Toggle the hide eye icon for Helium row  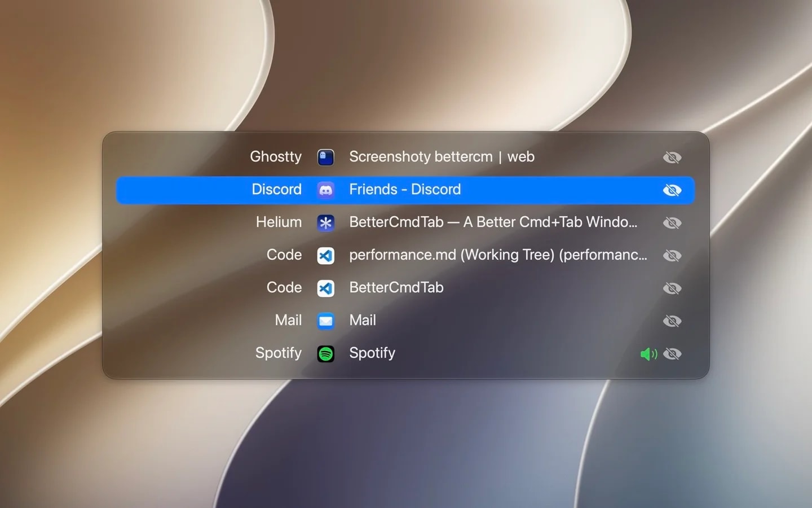672,223
